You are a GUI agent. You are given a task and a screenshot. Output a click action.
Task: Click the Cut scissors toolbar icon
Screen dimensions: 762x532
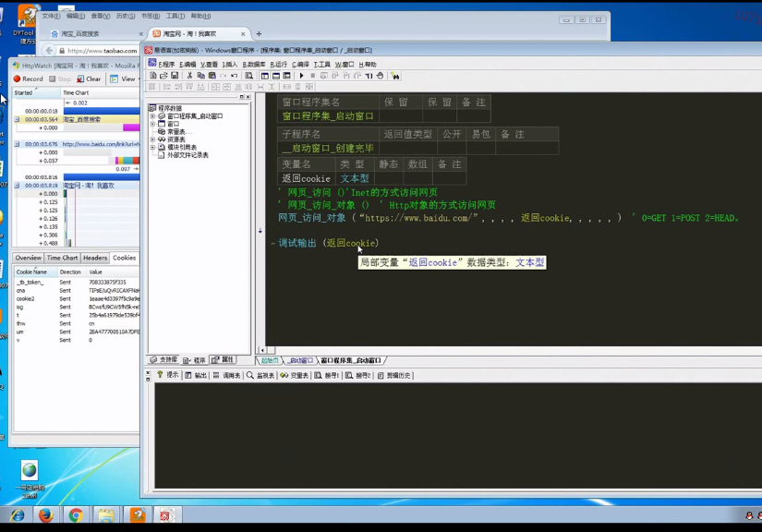[190, 76]
